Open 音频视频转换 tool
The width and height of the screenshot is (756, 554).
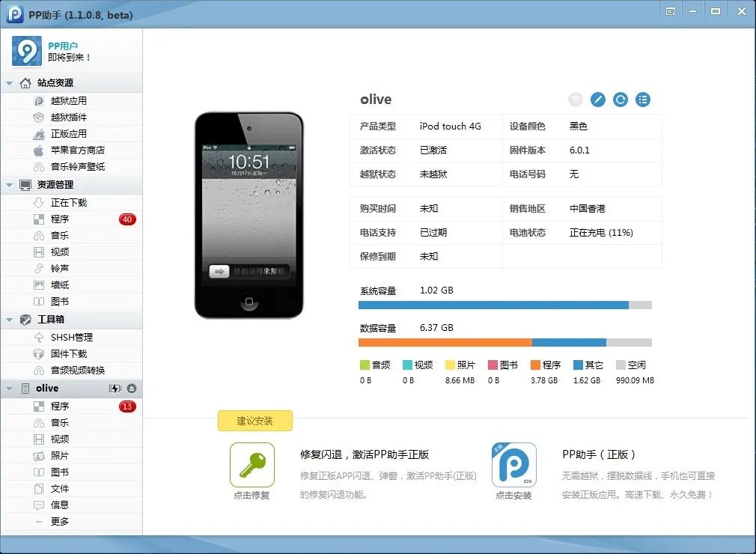tap(71, 370)
